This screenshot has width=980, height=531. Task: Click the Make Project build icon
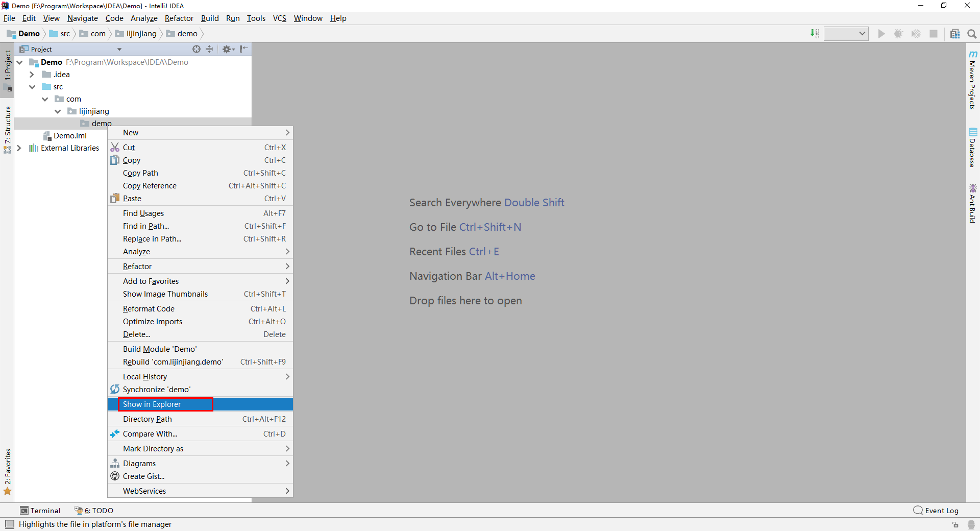click(x=815, y=34)
